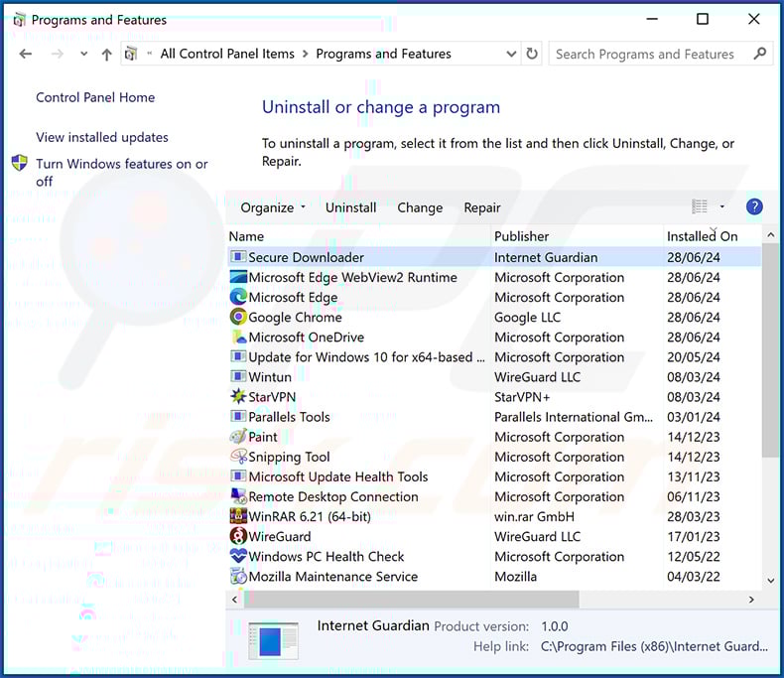Select the Microsoft OneDrive row name
784x678 pixels.
[306, 338]
